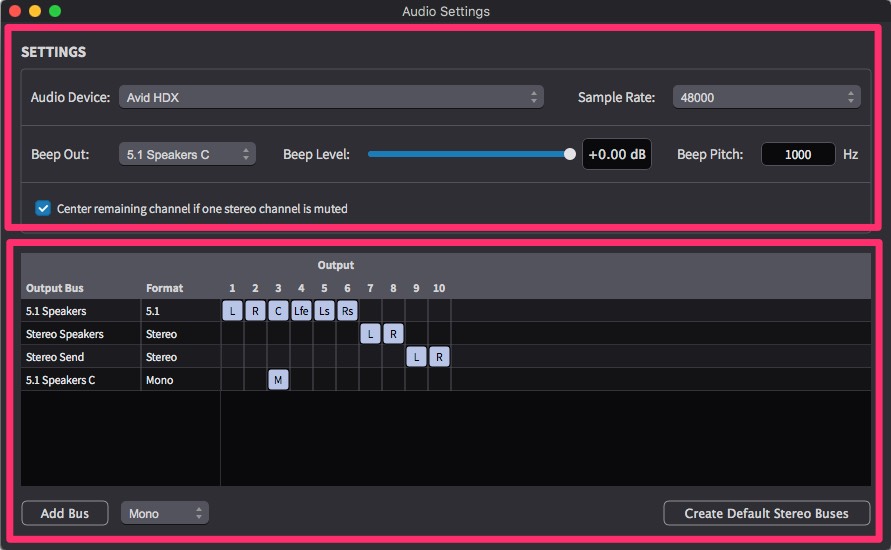The height and width of the screenshot is (550, 891).
Task: Select the L channel of 5.1 Speakers bus
Action: [232, 311]
